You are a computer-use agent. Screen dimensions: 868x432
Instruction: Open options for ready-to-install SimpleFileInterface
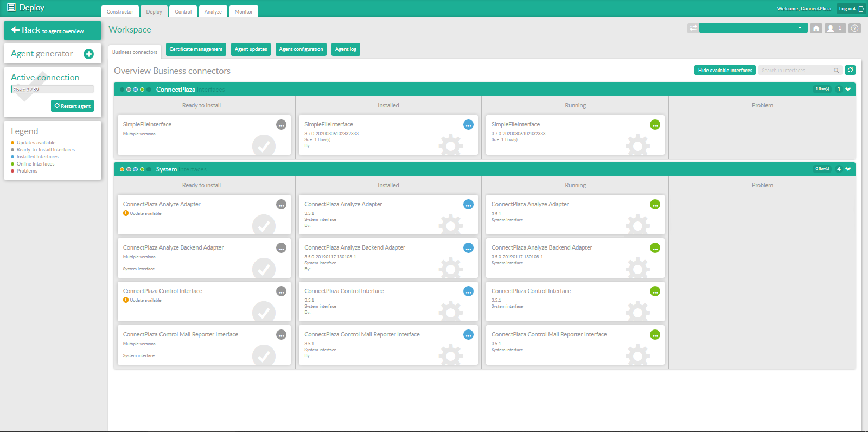pos(281,125)
